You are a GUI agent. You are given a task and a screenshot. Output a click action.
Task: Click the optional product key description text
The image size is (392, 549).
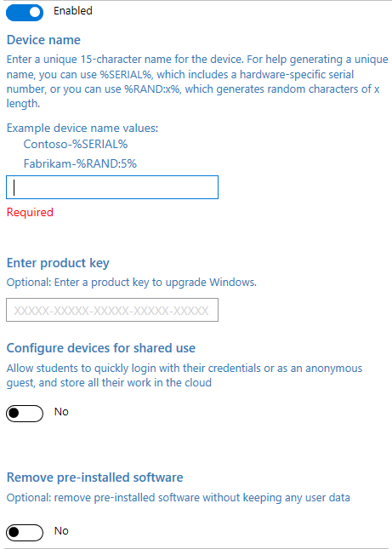pyautogui.click(x=132, y=283)
